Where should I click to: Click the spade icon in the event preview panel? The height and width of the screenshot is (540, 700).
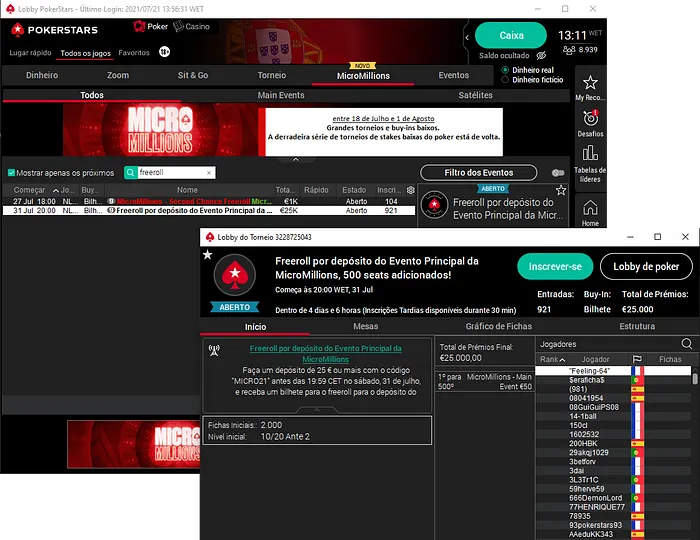click(434, 205)
